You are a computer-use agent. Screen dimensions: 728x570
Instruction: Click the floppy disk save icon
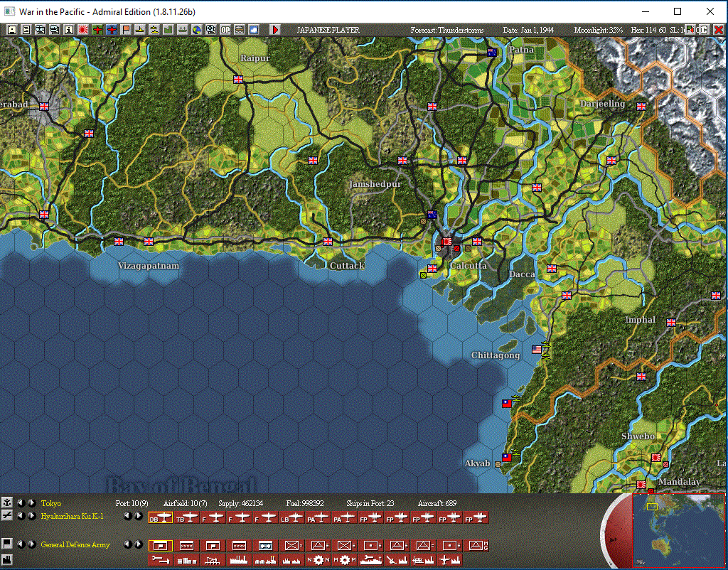coord(13,30)
